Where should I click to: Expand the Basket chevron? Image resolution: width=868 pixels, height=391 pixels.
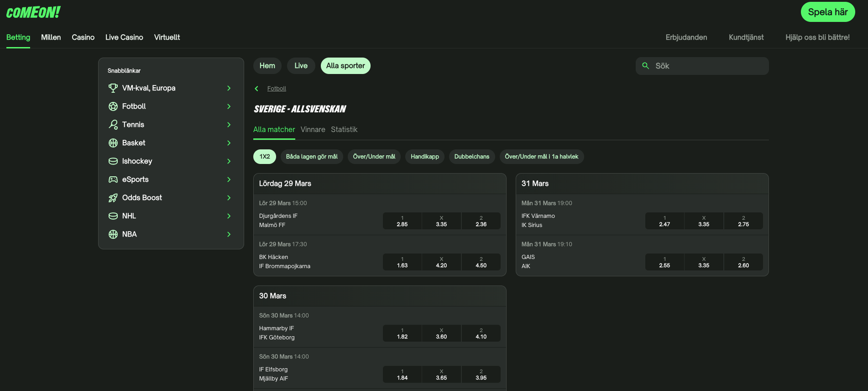229,143
